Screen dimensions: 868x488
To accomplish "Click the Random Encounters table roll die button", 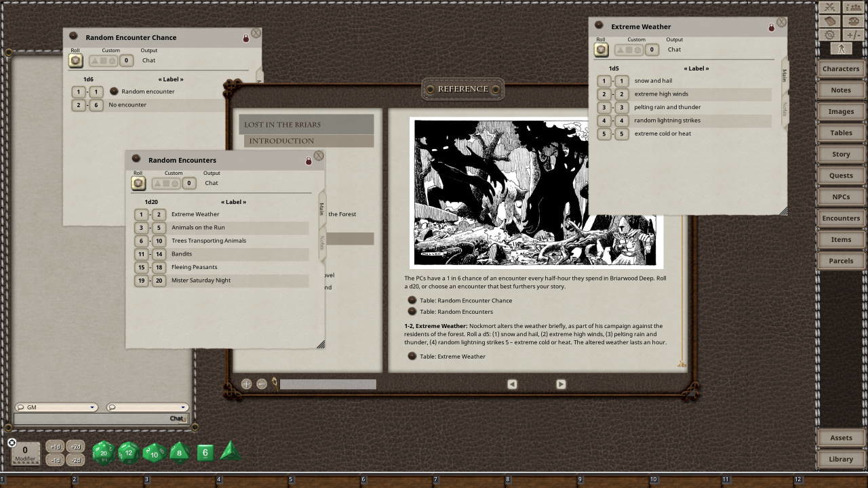I will 138,183.
